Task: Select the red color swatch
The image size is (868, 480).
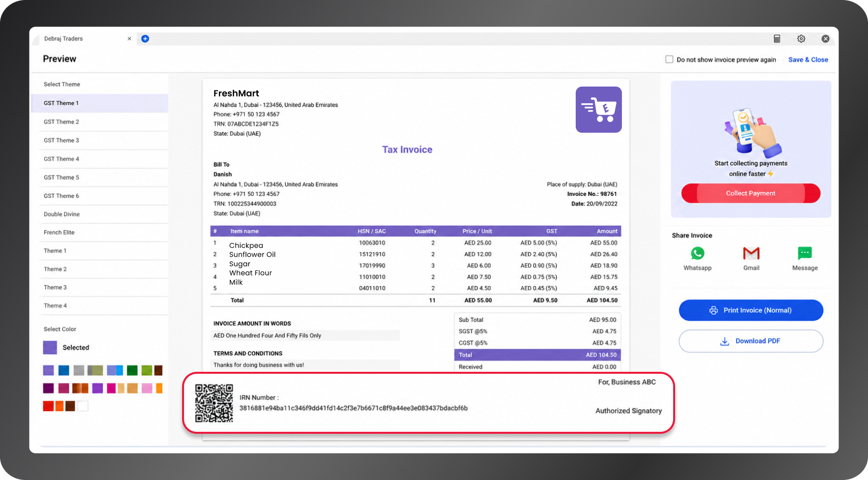Action: pyautogui.click(x=48, y=406)
